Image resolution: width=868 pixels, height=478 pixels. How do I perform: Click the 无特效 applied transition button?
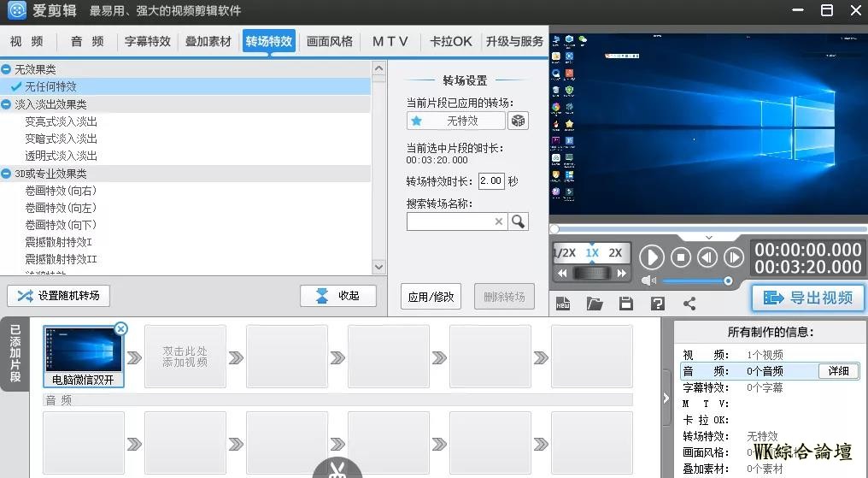click(457, 121)
